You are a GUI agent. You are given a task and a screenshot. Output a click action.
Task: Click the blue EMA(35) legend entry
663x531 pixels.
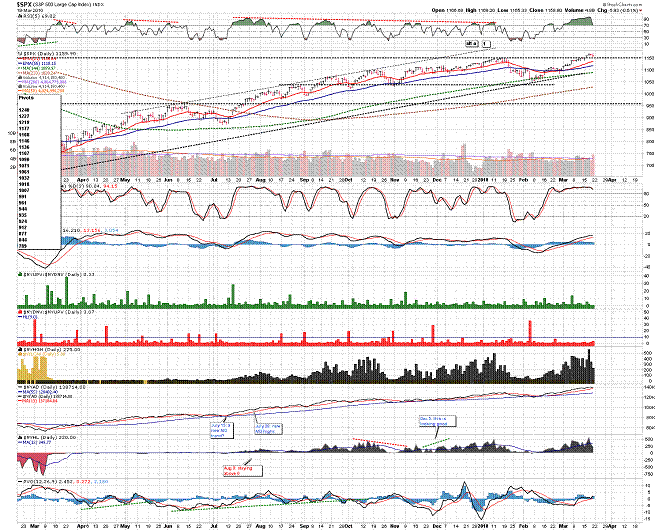36,63
